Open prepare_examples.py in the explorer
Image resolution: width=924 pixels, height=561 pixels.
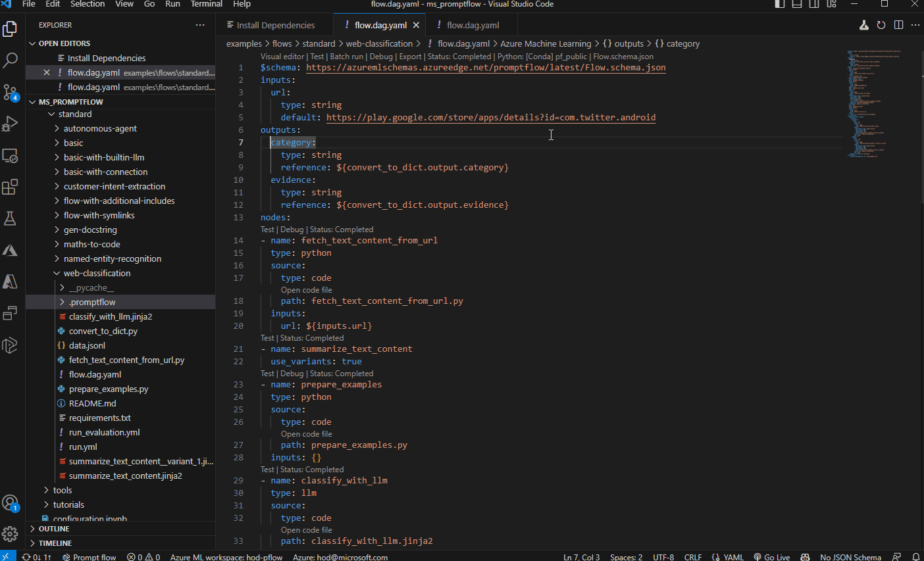click(x=109, y=389)
